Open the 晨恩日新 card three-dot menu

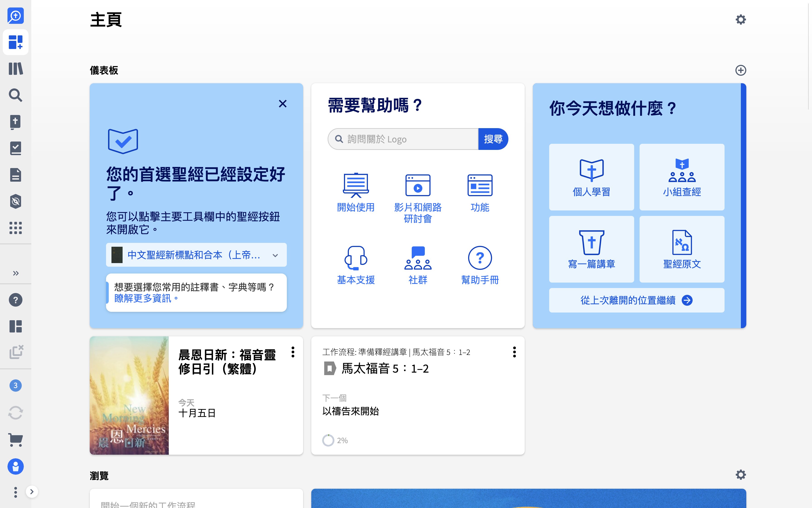pos(293,352)
